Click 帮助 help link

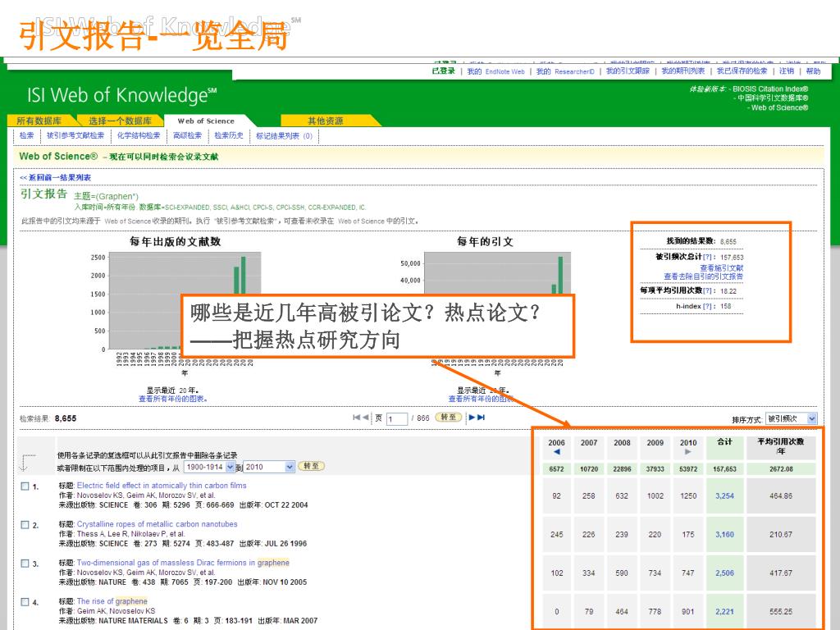[x=813, y=71]
